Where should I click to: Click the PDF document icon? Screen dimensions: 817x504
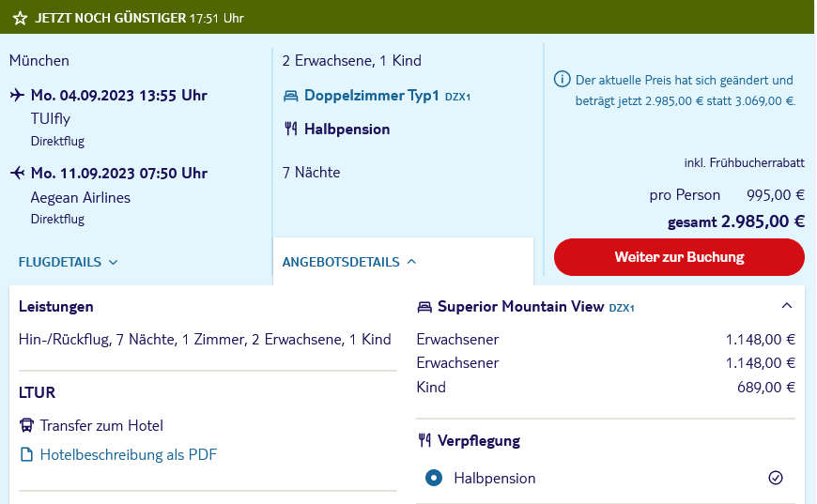tap(26, 454)
